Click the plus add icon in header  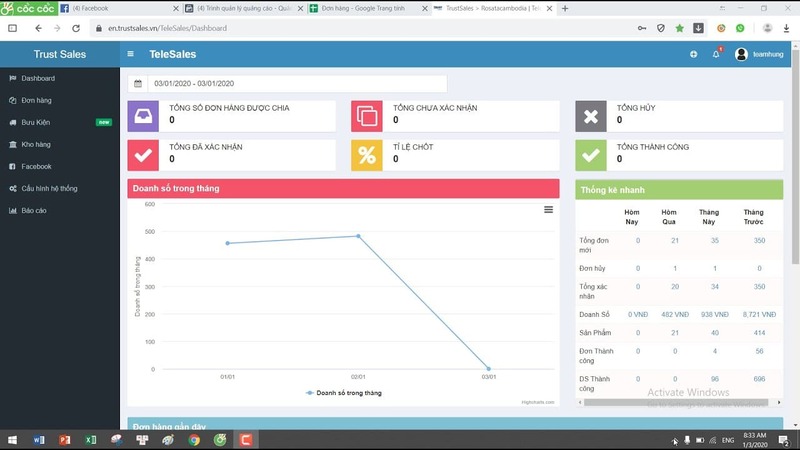tap(693, 54)
